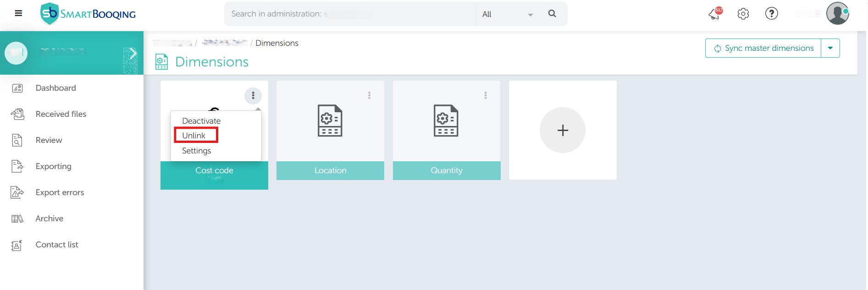Select Deactivate from the context menu
The height and width of the screenshot is (290, 868).
pos(201,121)
